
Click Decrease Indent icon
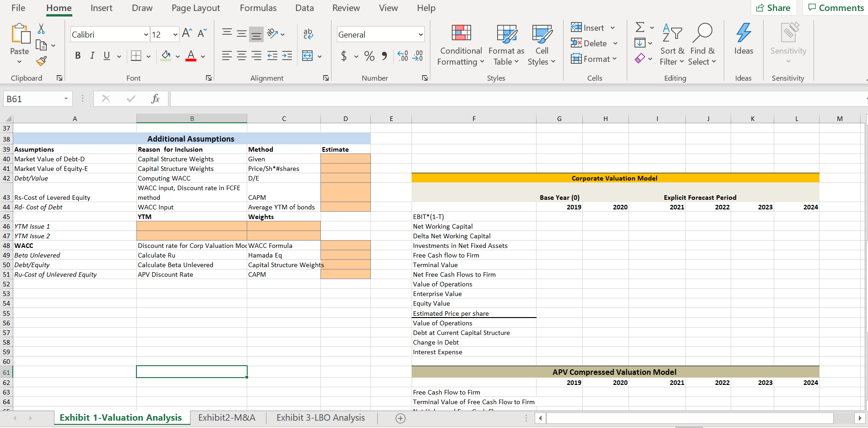point(272,56)
